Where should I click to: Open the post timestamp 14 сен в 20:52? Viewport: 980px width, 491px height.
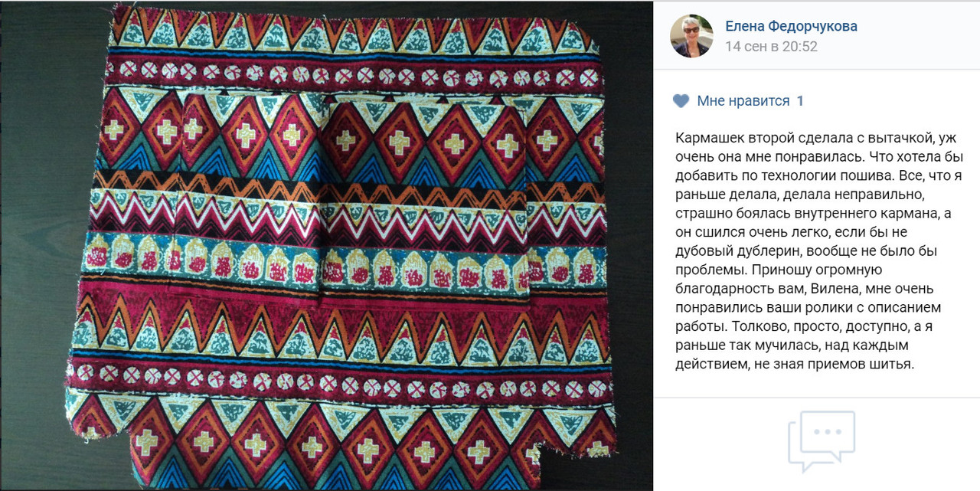771,47
